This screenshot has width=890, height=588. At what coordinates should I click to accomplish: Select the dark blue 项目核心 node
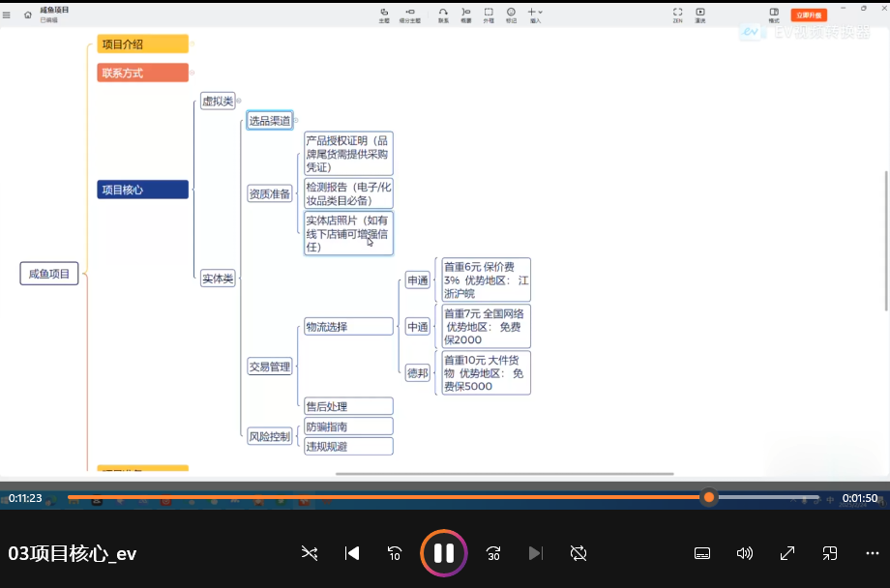click(x=142, y=190)
